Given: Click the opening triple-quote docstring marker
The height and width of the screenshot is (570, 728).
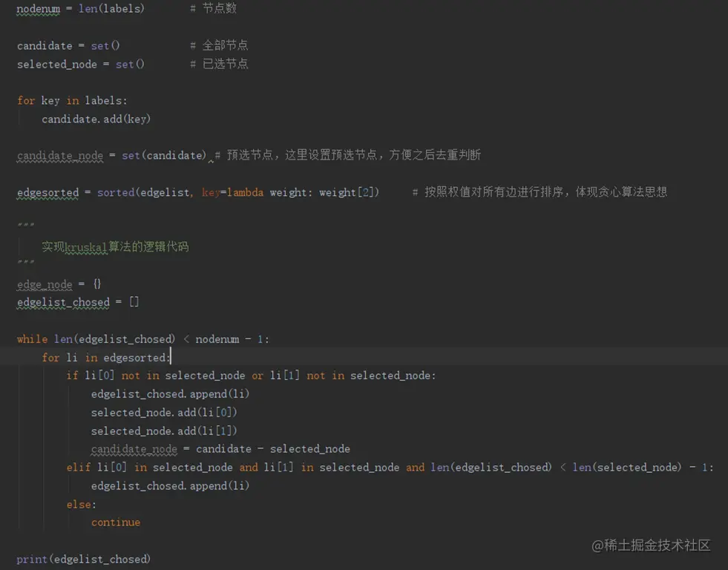Looking at the screenshot, I should coord(25,226).
